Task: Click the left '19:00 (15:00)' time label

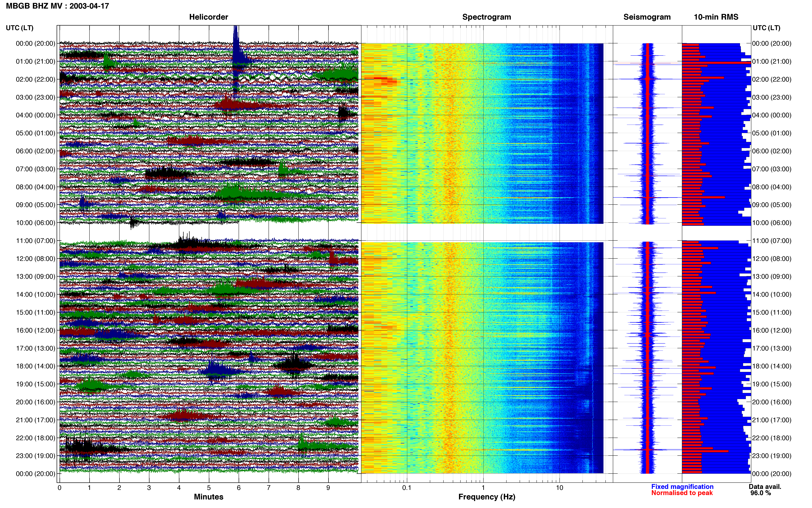Action: click(x=35, y=384)
